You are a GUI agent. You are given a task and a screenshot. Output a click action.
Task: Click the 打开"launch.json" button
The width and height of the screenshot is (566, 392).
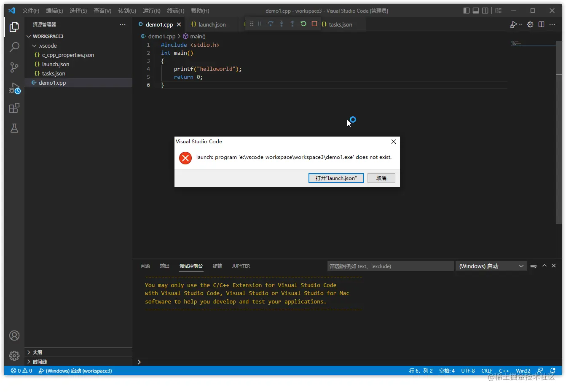336,178
